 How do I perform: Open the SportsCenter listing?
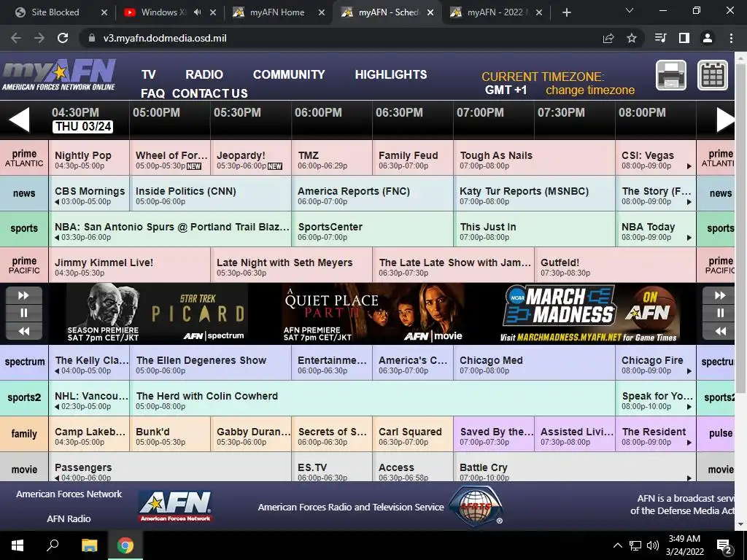[x=372, y=230]
